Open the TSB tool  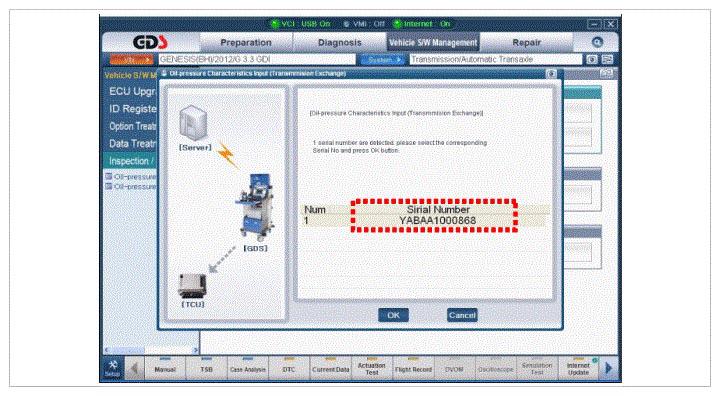pyautogui.click(x=206, y=368)
